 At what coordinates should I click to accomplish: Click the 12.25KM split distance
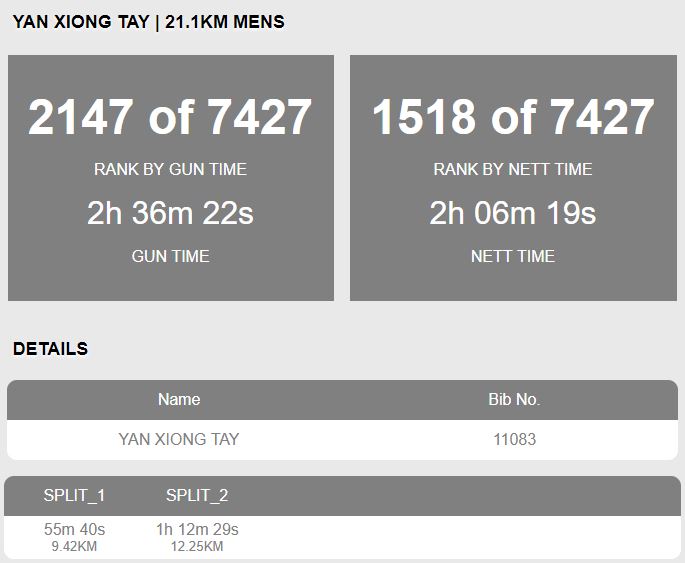coord(197,546)
